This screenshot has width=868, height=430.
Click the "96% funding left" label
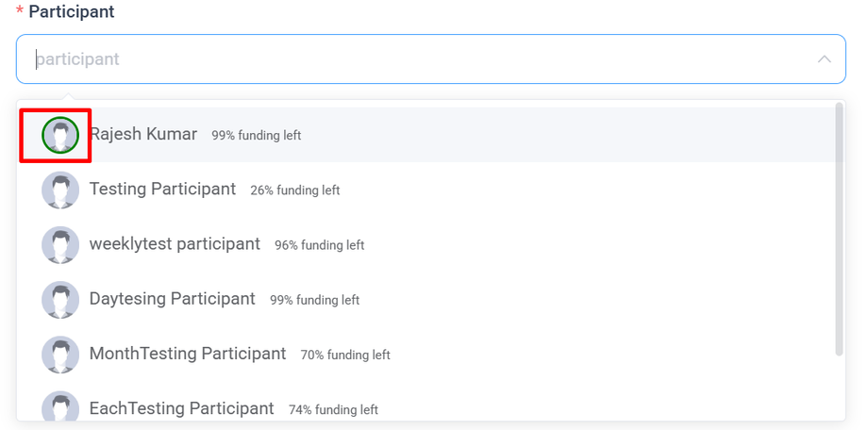point(319,245)
